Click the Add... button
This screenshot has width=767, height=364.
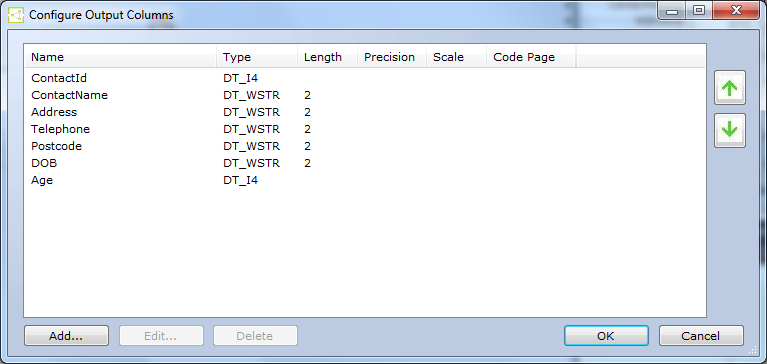[66, 336]
